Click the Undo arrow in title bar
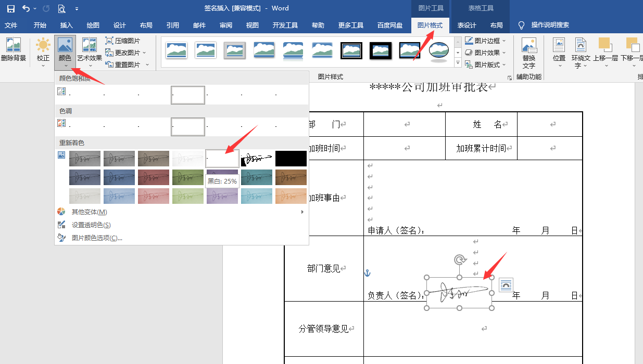Image resolution: width=643 pixels, height=364 pixels. tap(26, 8)
